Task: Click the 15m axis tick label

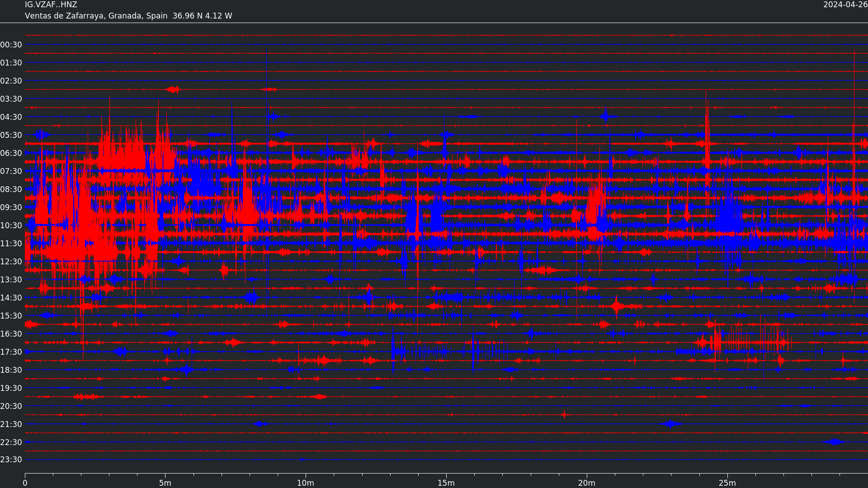Action: coord(446,483)
